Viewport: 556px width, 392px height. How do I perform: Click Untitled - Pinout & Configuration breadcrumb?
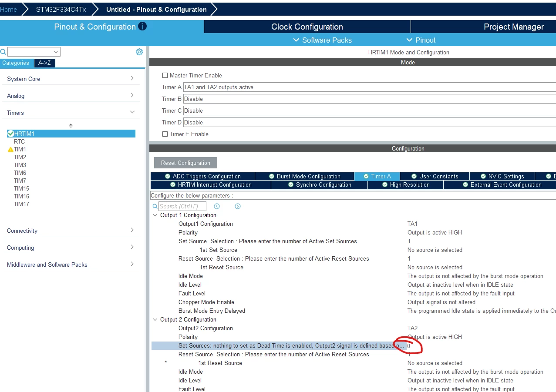[x=156, y=9]
